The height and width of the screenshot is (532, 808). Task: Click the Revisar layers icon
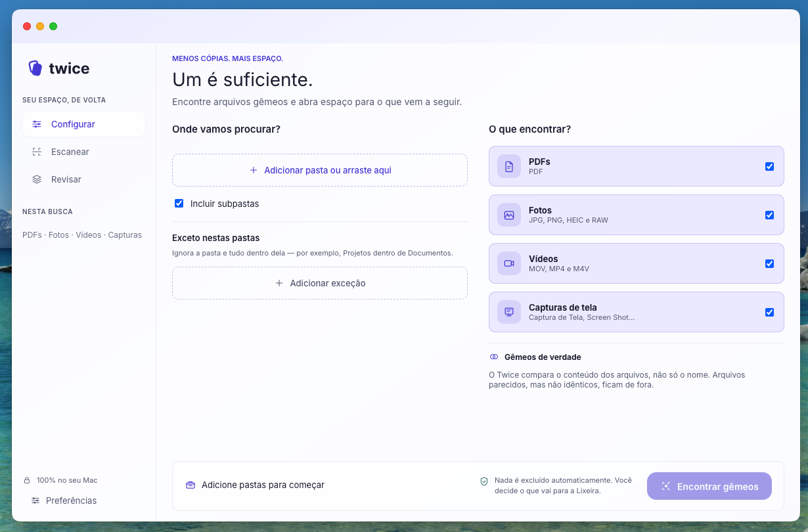pyautogui.click(x=37, y=179)
